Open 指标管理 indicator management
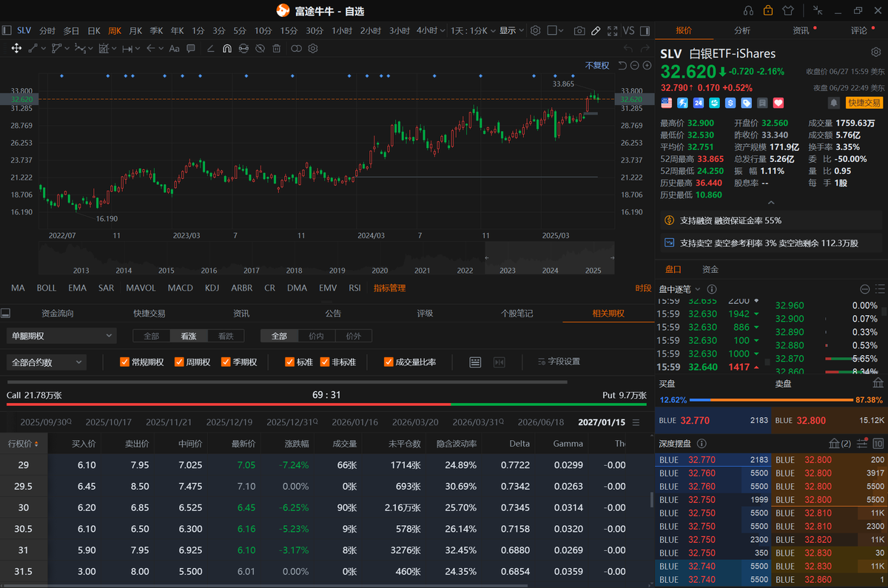This screenshot has width=888, height=588. click(389, 288)
